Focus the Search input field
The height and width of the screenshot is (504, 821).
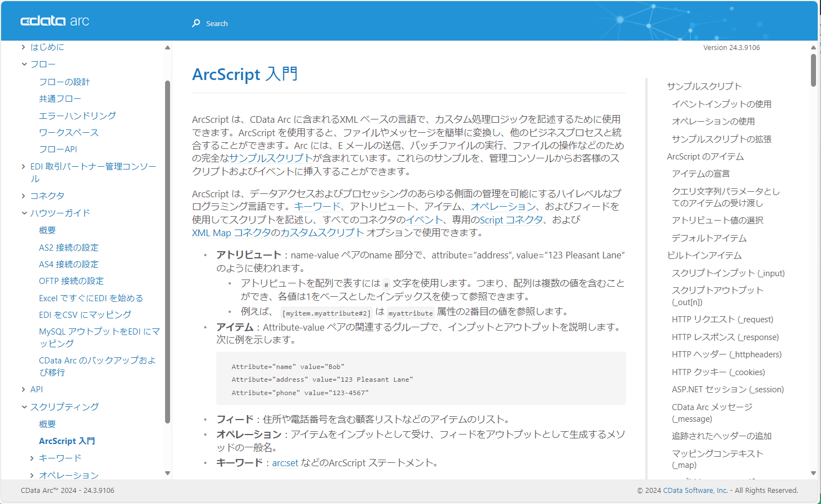pos(217,23)
